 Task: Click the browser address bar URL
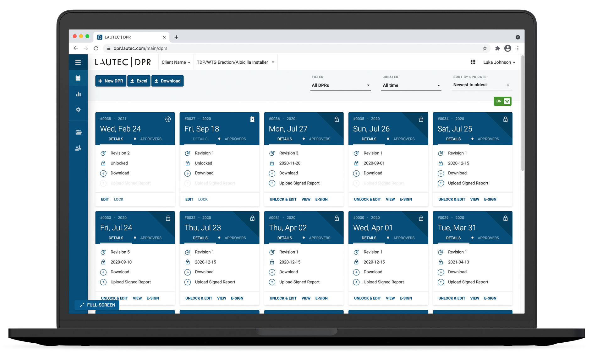pos(140,48)
